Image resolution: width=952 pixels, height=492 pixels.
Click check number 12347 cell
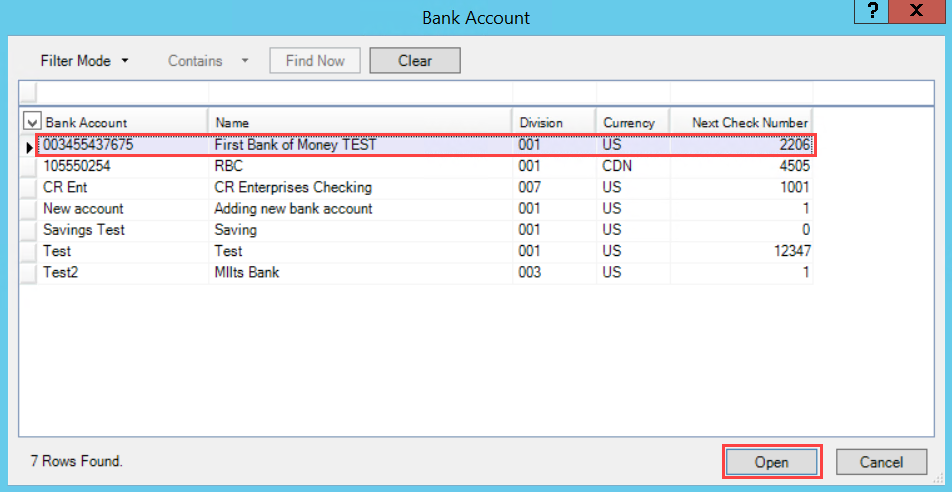[742, 251]
